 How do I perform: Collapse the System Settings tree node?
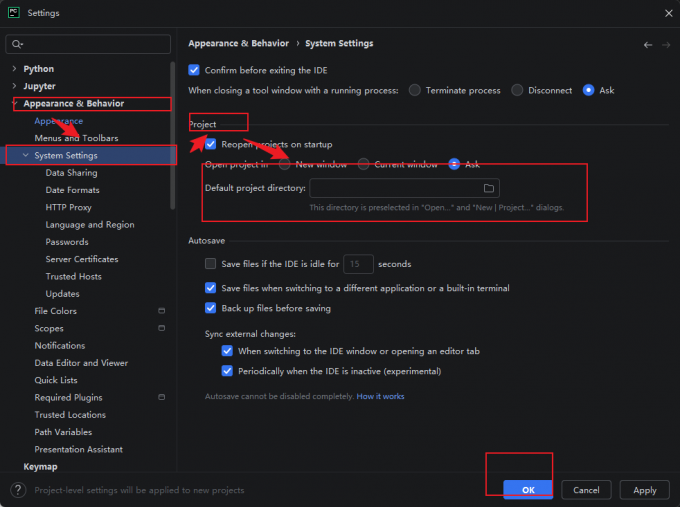26,155
